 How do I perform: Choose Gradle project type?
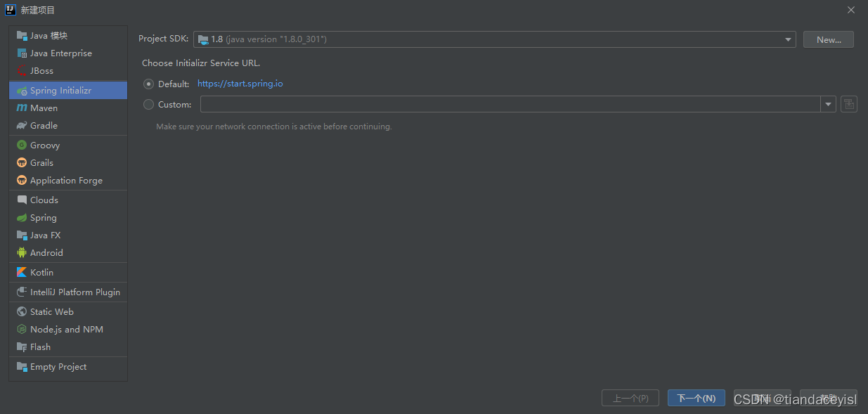pyautogui.click(x=68, y=126)
